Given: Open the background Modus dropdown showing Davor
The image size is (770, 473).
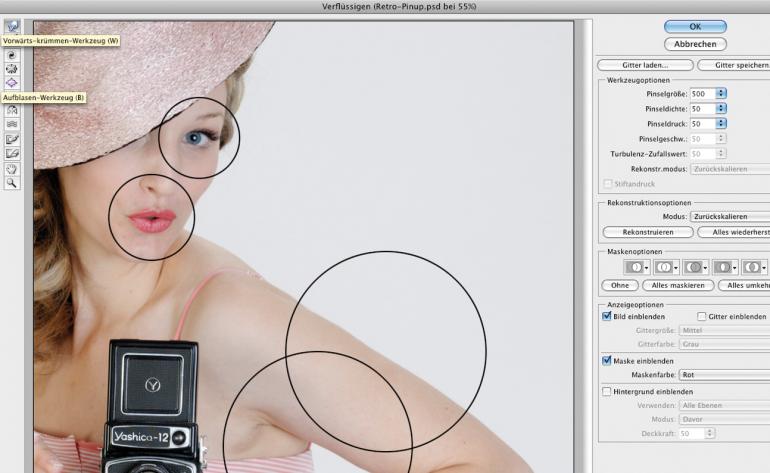Looking at the screenshot, I should (x=724, y=419).
